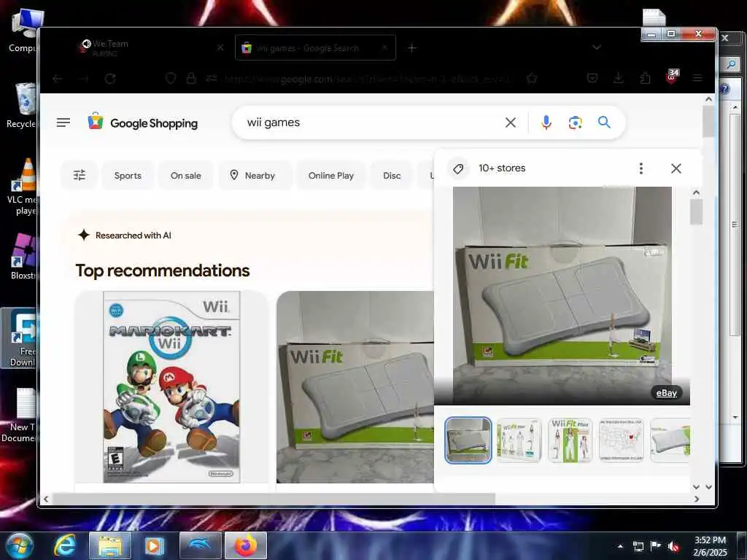Click the site security padlock icon
Image resolution: width=747 pixels, height=560 pixels.
pos(191,79)
